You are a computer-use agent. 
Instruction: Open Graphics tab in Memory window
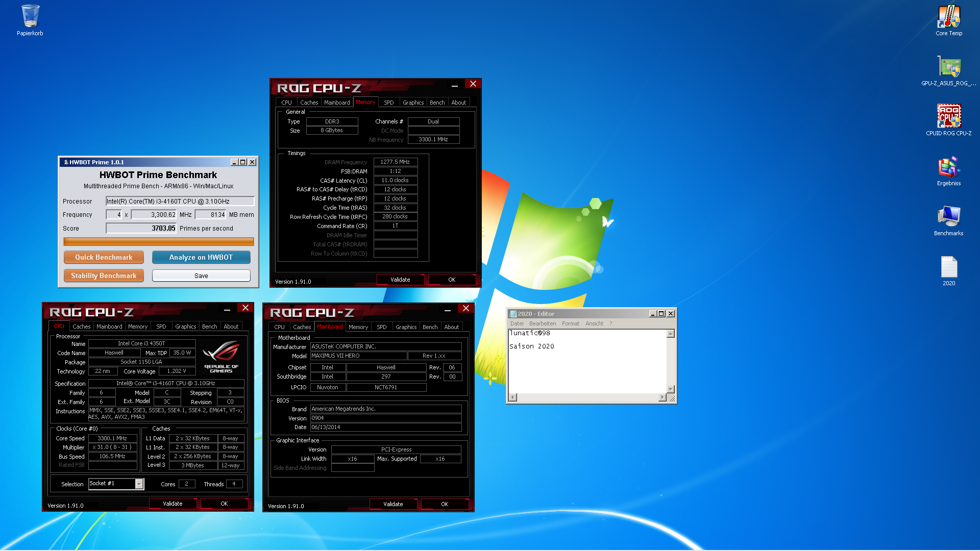pyautogui.click(x=413, y=103)
